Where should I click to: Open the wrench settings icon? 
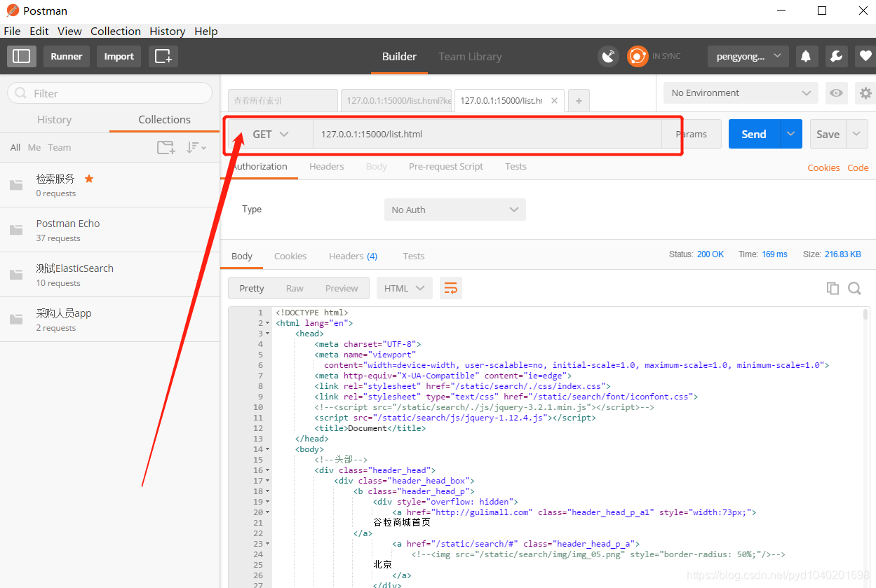835,56
